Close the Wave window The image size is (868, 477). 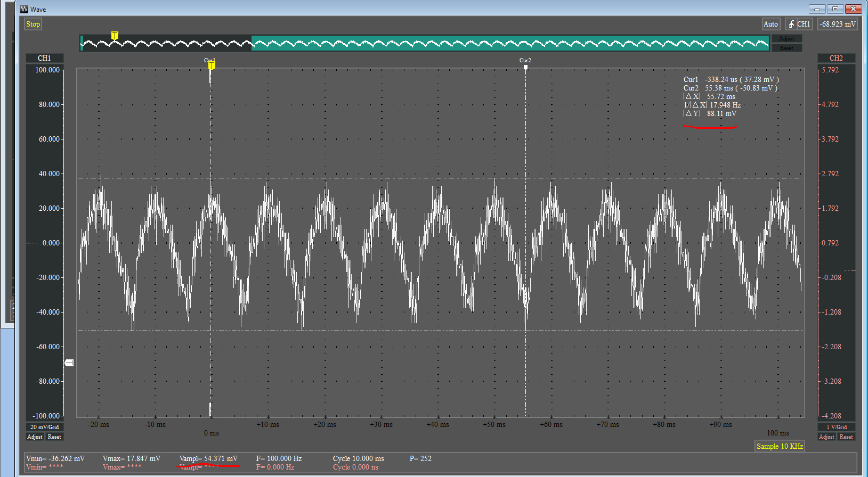click(853, 9)
